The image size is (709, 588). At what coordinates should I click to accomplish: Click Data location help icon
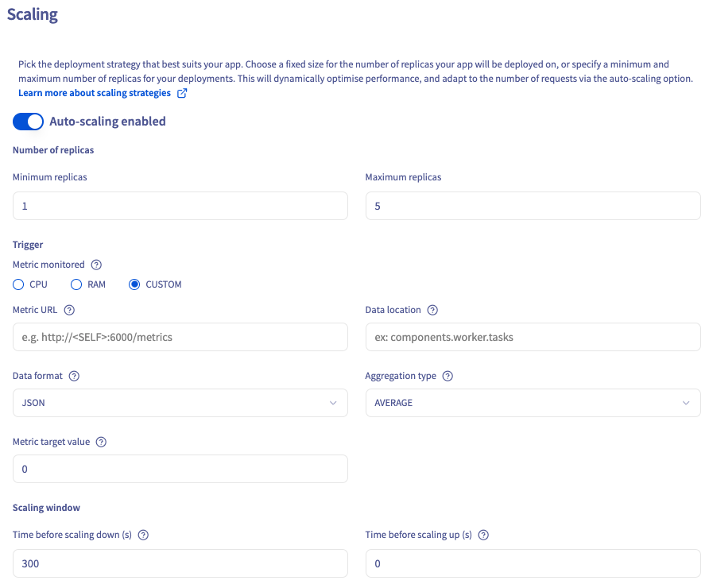pyautogui.click(x=432, y=310)
